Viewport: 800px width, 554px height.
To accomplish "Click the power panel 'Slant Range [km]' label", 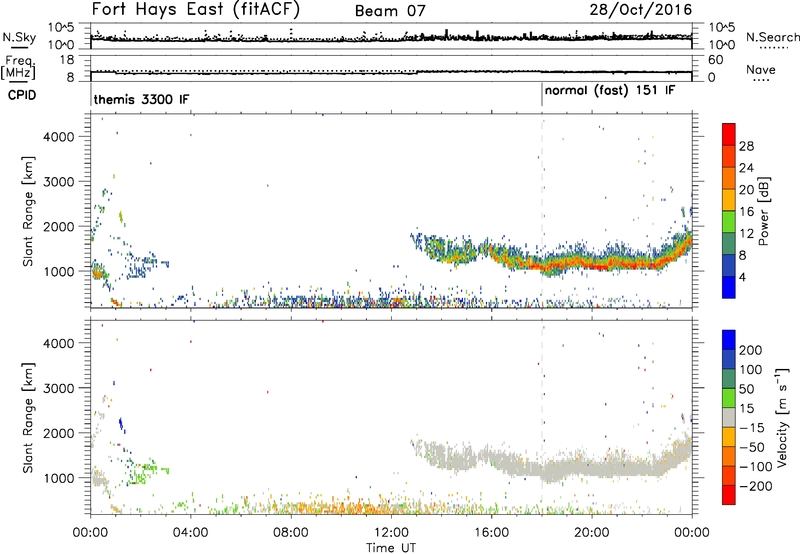I will coord(28,211).
